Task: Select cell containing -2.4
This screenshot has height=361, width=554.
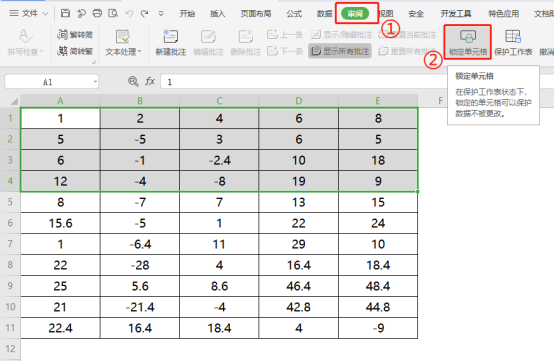Action: 219,160
